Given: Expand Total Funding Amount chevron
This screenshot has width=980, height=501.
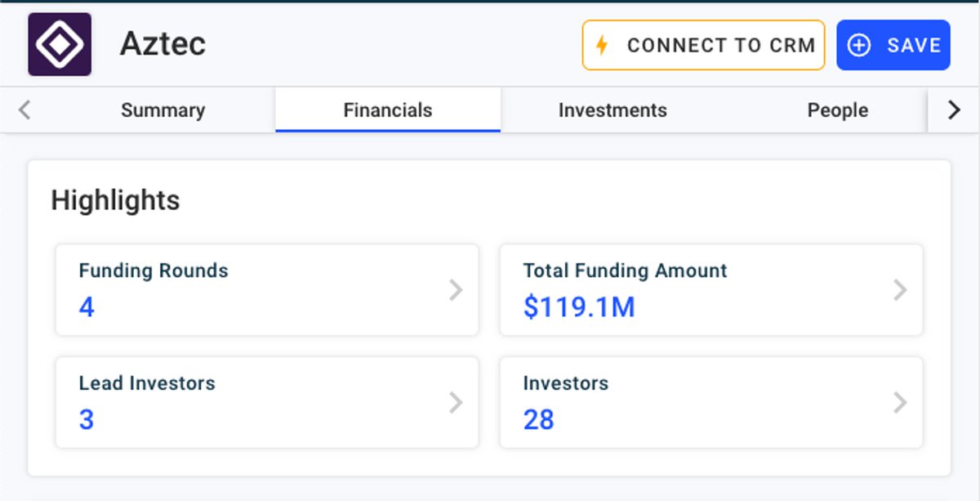Looking at the screenshot, I should pos(900,290).
